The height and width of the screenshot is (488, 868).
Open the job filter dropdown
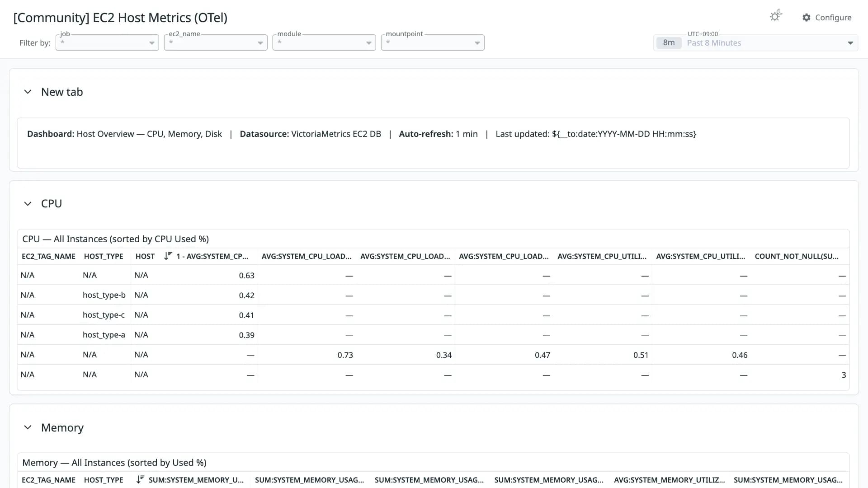(x=107, y=42)
